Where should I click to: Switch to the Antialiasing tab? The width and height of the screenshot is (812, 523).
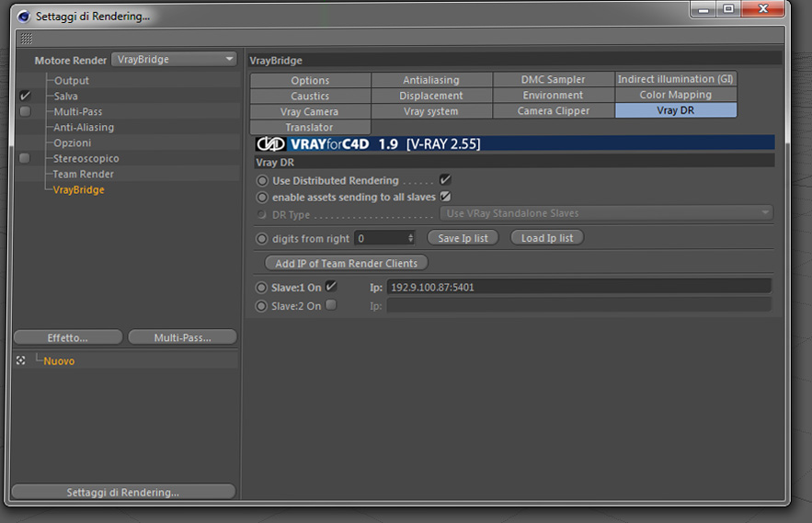coord(431,80)
